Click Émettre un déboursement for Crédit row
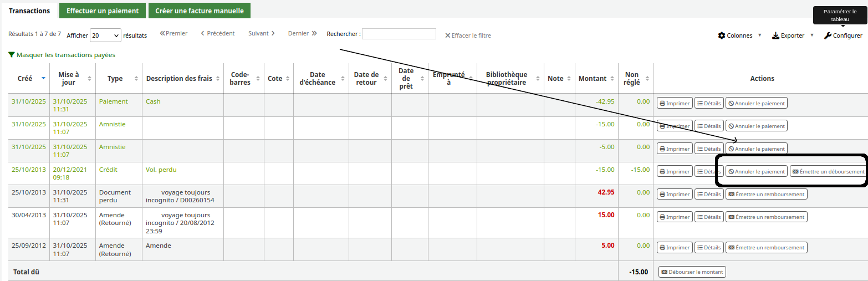 [x=828, y=172]
